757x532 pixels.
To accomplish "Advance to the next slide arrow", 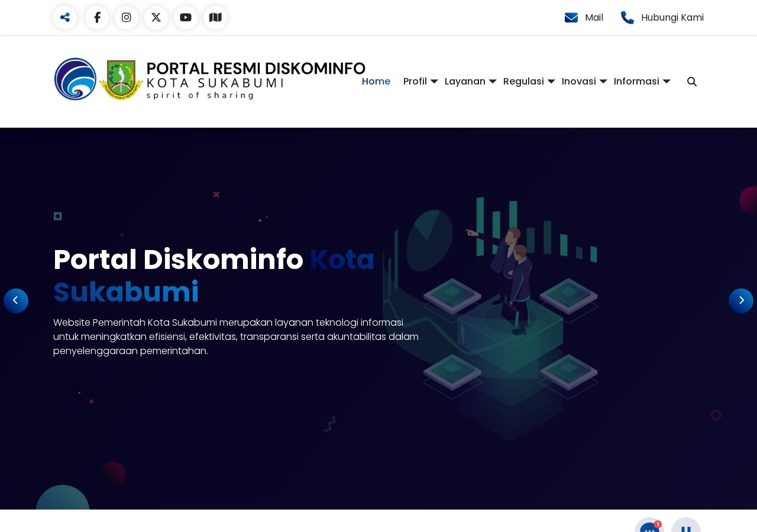I will tap(741, 301).
